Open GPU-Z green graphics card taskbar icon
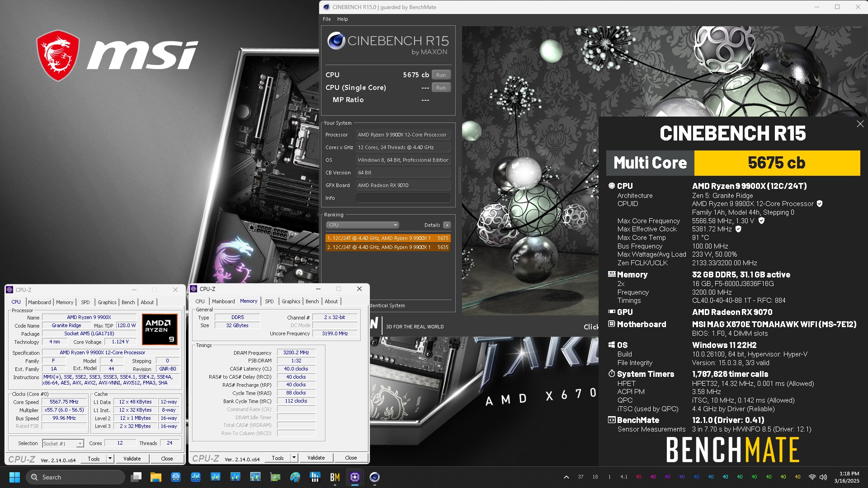 [275, 477]
